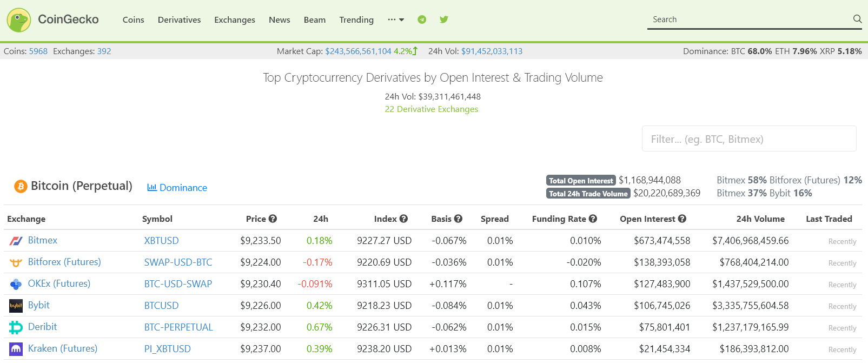Screen dimensions: 868x363
Task: Sort by the 24h column header
Action: coord(321,219)
